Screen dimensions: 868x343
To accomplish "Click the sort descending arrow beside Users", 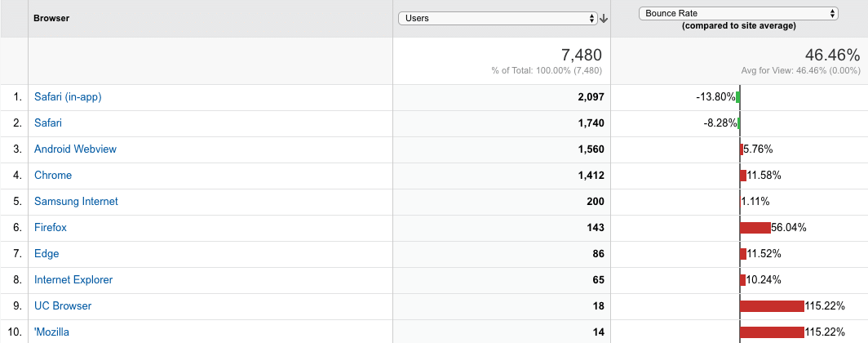I will coord(604,18).
